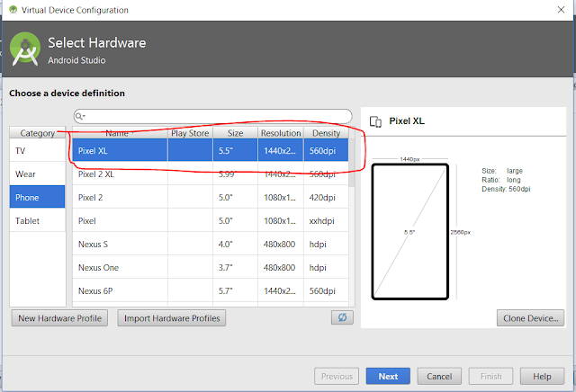Click the Size: large text in preview
This screenshot has height=392, width=576.
click(502, 171)
